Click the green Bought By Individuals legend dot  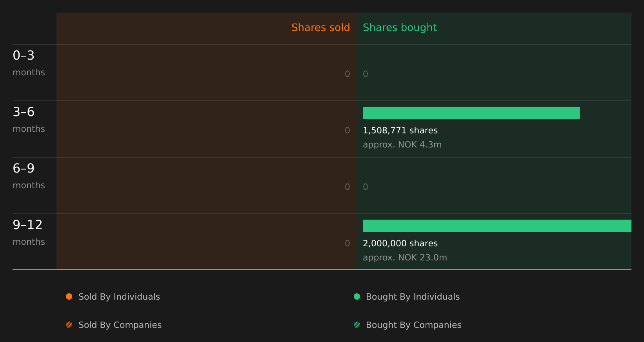[357, 297]
